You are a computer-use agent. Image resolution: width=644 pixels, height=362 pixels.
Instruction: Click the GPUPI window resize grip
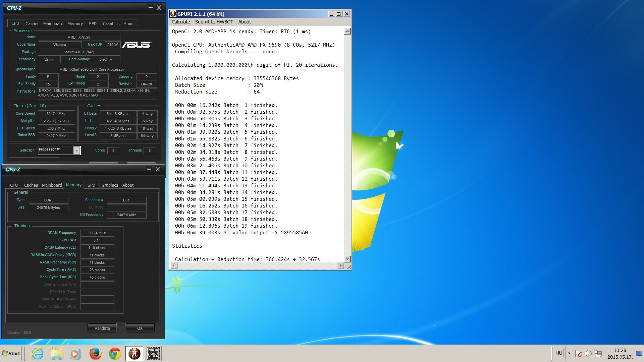(348, 266)
